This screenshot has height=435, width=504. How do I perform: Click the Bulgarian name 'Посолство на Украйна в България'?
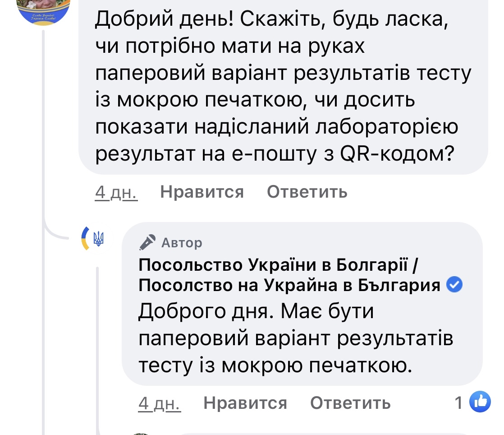289,285
